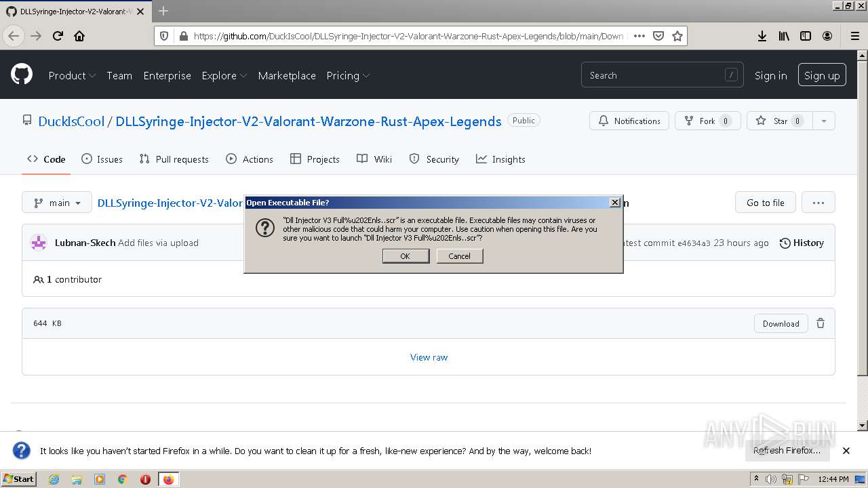
Task: Show hidden system tray icons arrow
Action: pos(757,479)
